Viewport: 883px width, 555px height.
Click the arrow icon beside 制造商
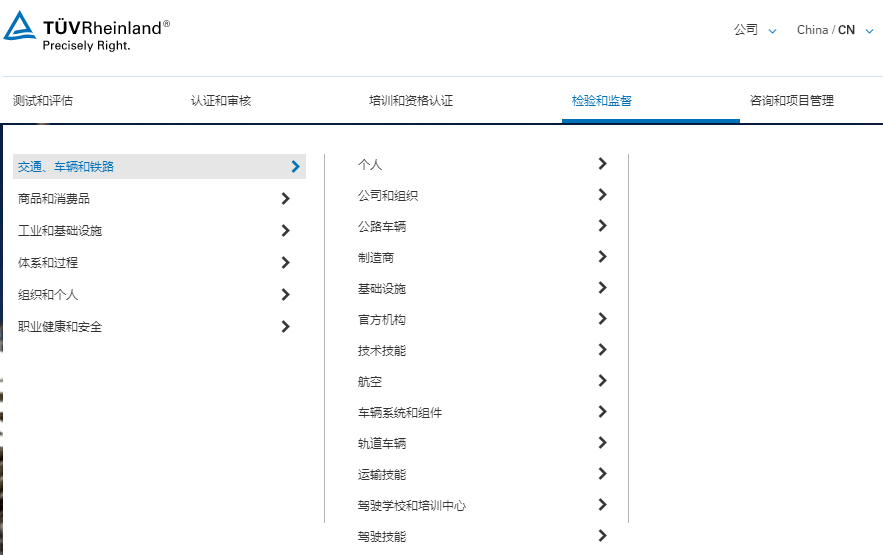602,257
